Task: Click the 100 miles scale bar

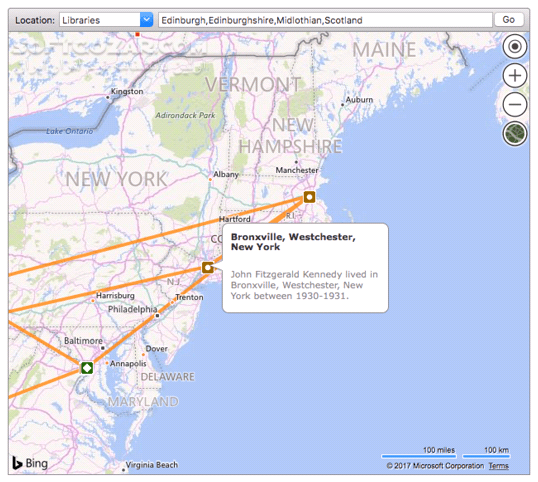Action: coord(419,456)
